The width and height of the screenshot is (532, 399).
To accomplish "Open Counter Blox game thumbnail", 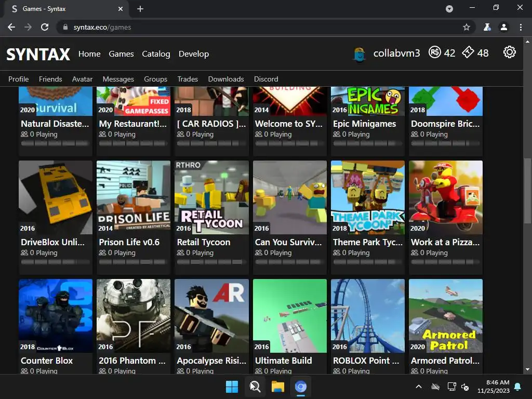I will click(x=55, y=316).
